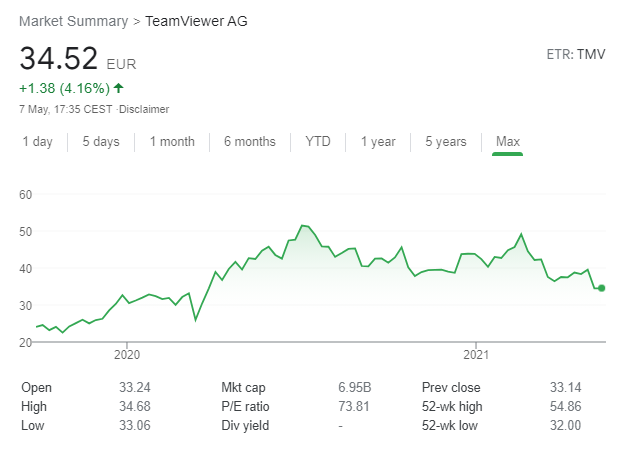642x450 pixels.
Task: Click the 52-wk low value 32.00
Action: click(x=565, y=425)
